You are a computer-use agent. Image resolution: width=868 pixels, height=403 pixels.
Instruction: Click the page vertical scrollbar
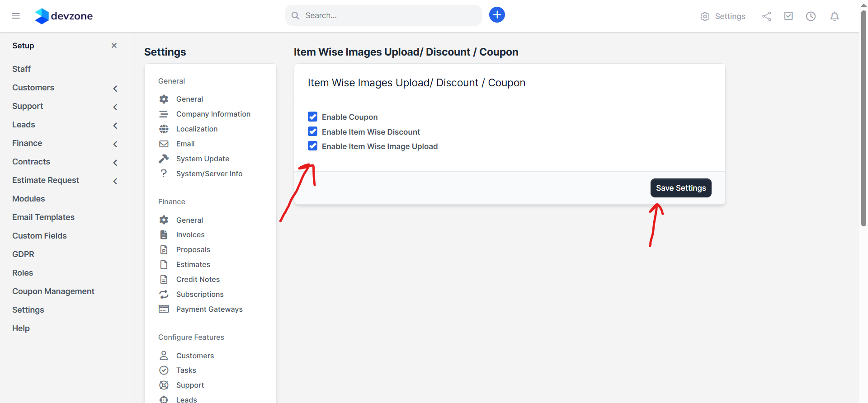click(x=863, y=117)
